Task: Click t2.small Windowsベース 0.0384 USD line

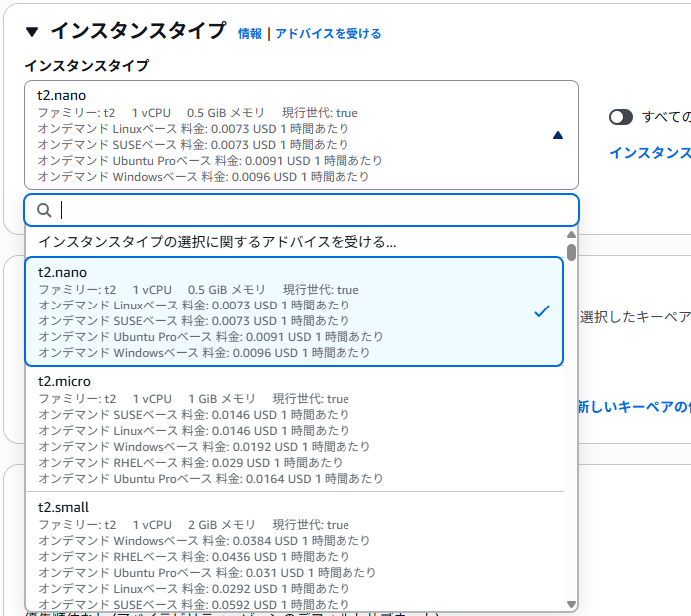Action: coord(204,541)
